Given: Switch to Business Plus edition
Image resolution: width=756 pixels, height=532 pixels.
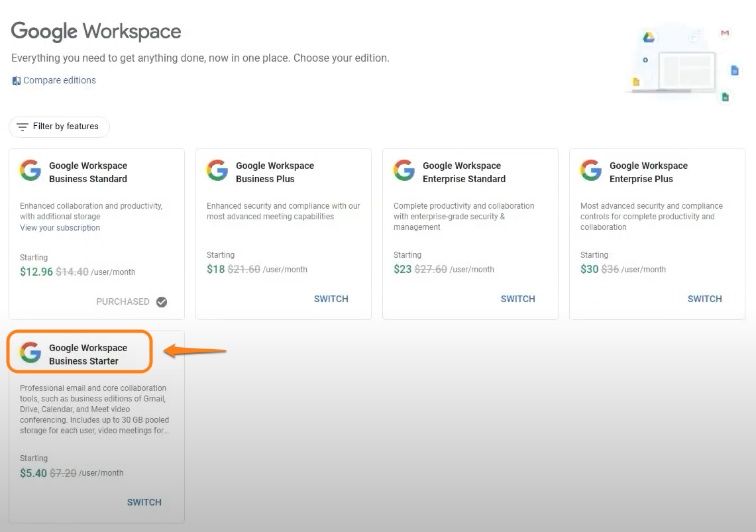Looking at the screenshot, I should [331, 299].
